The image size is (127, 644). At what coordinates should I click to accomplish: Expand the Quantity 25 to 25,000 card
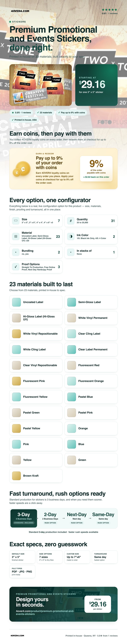91,221
